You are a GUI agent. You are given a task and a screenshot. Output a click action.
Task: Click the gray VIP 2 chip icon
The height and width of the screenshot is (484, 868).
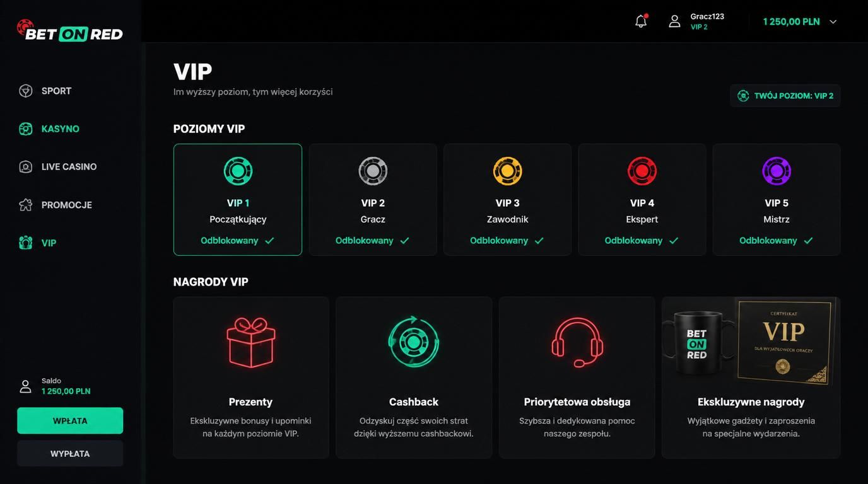tap(373, 171)
